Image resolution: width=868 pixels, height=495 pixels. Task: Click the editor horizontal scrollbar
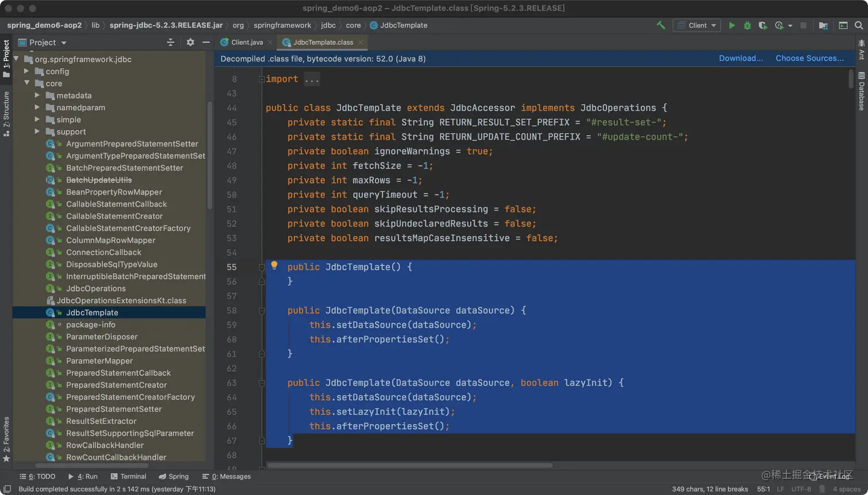pos(410,465)
